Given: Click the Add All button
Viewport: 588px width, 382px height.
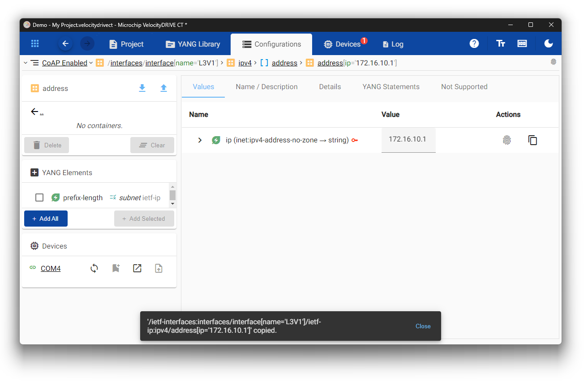Looking at the screenshot, I should (x=46, y=219).
